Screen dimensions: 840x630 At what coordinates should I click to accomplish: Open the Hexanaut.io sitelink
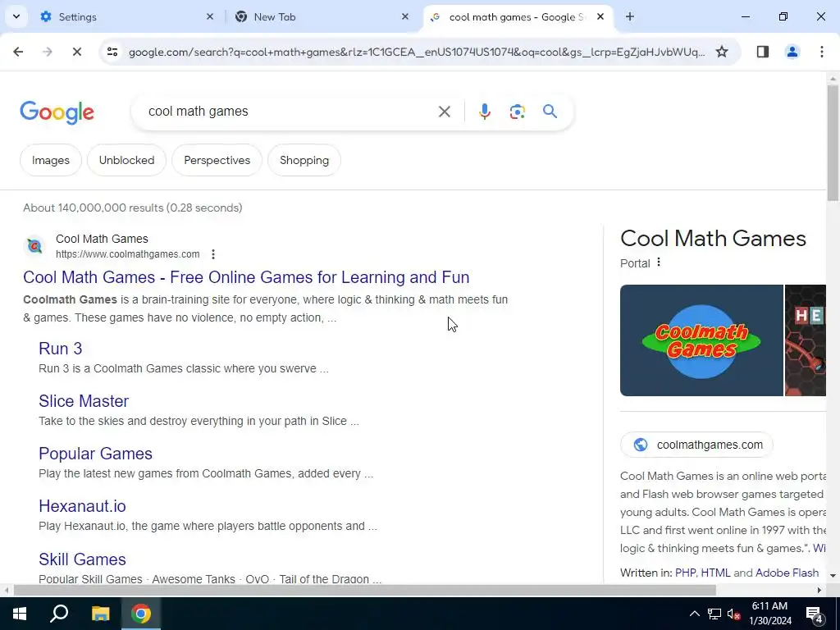point(83,506)
